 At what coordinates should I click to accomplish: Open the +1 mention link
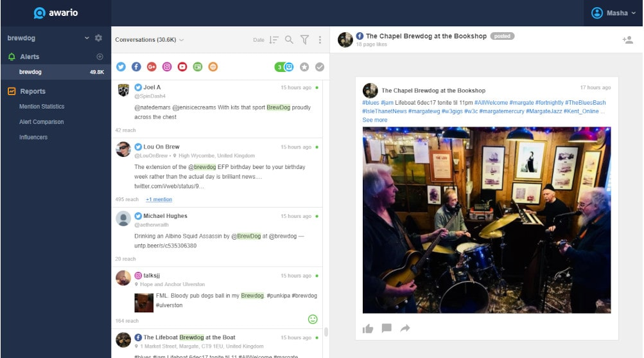(159, 199)
